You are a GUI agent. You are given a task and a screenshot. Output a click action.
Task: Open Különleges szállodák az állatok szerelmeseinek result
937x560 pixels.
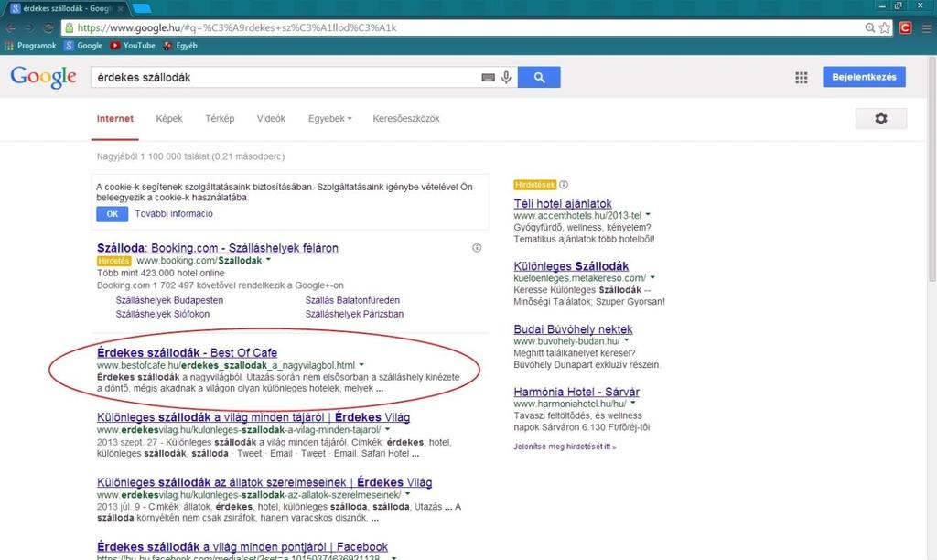[x=264, y=482]
